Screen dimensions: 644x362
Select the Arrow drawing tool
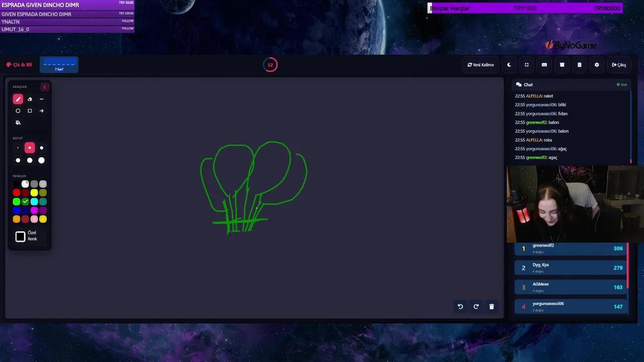click(41, 111)
